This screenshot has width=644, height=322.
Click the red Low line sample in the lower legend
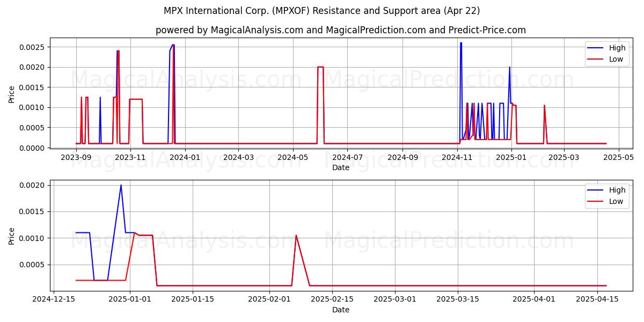pyautogui.click(x=596, y=202)
